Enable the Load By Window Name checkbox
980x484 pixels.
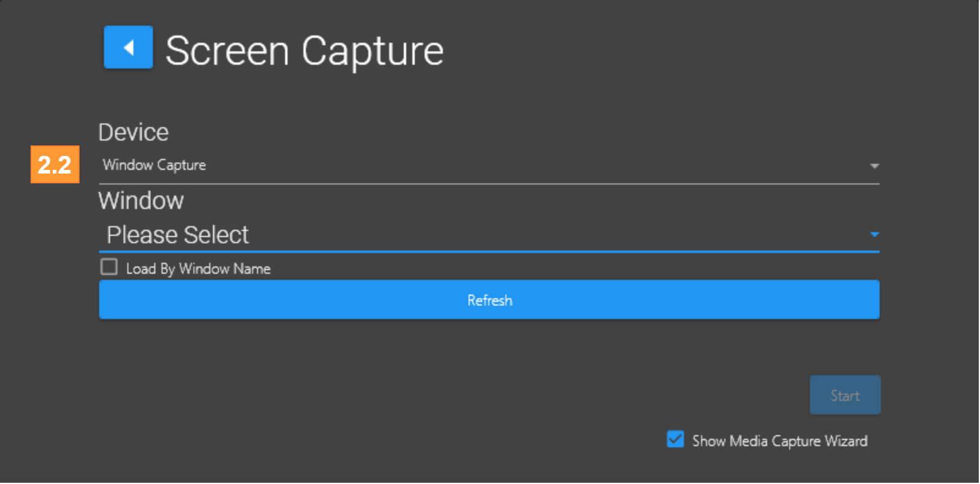point(109,267)
